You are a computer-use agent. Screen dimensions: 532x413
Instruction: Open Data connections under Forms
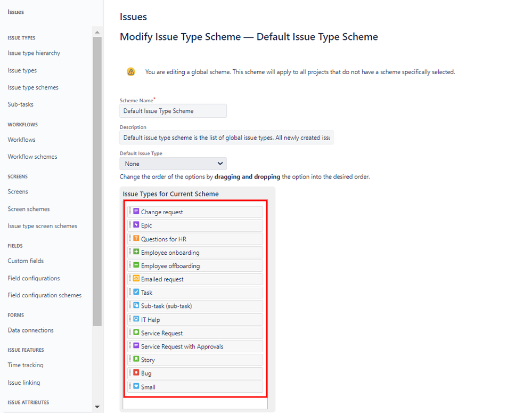[x=30, y=330]
